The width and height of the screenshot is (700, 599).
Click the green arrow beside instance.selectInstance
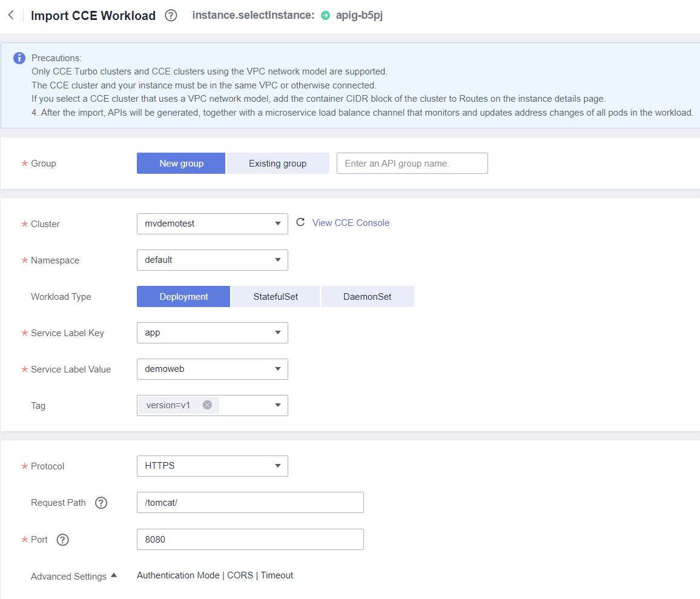click(325, 15)
